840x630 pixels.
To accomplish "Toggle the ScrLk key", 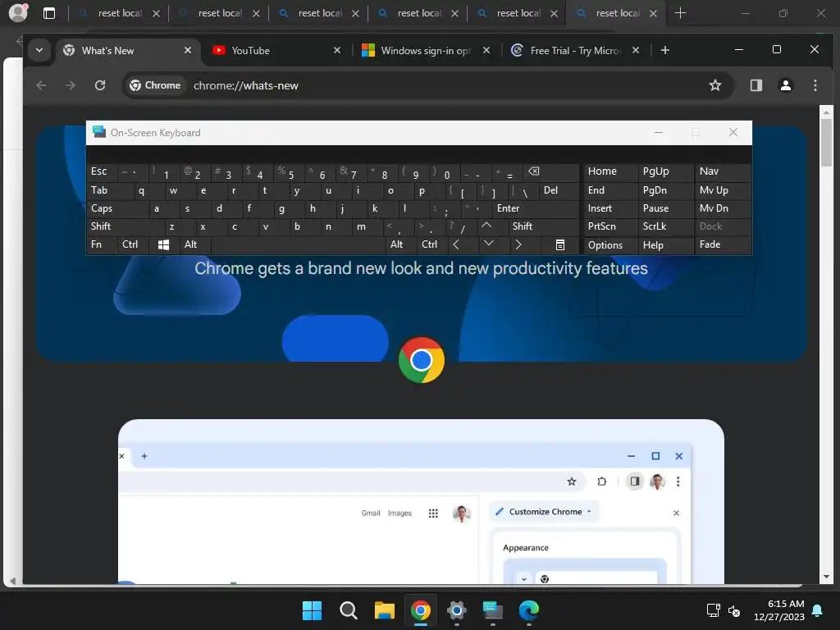I will [665, 226].
